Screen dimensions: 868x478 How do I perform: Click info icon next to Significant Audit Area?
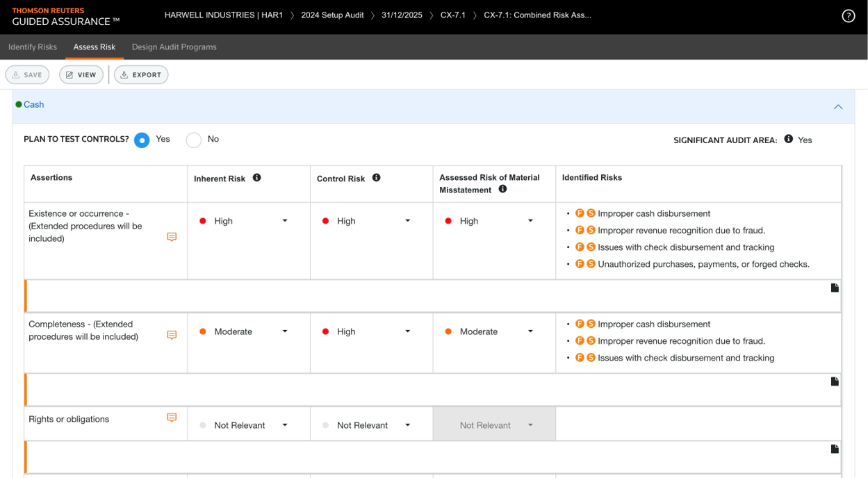[x=788, y=139]
